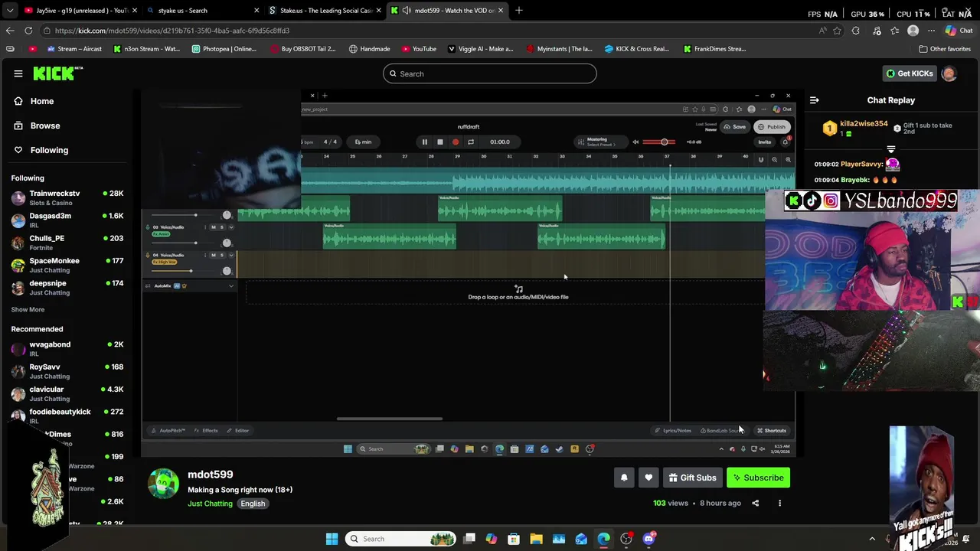The image size is (980, 551).
Task: Open a new browser tab
Action: coord(519,11)
